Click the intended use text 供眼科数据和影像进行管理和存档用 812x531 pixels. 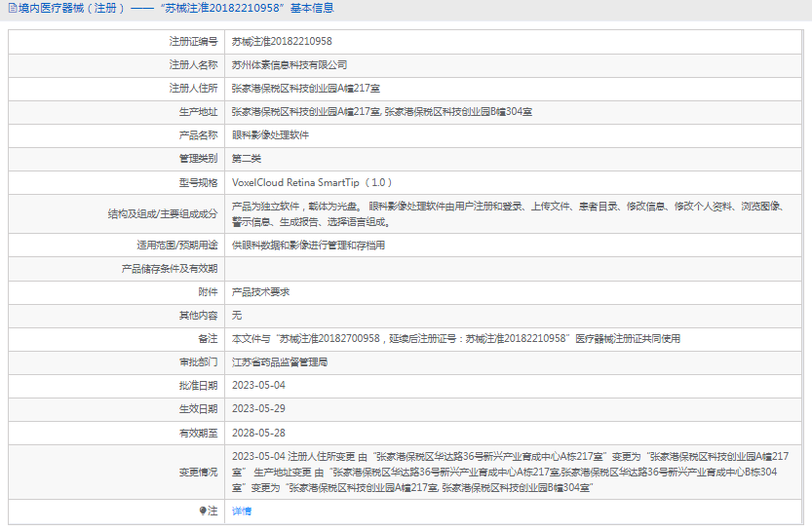(308, 246)
